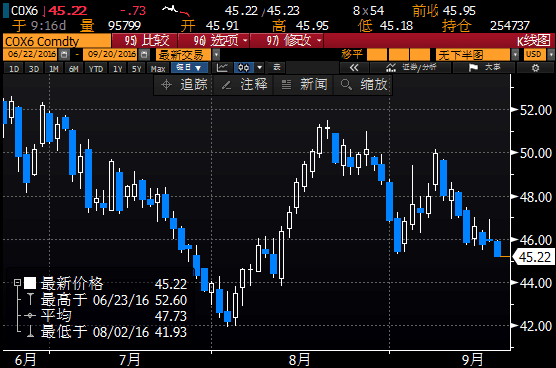556x368 pixels.
Task: Open chart settings gear
Action: coord(535,68)
